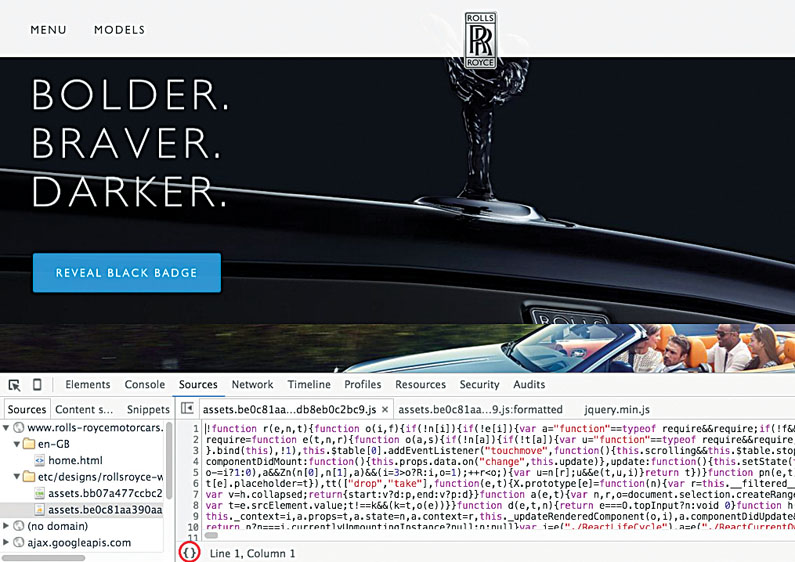Toggle the device mode phone icon
The image size is (795, 562).
point(37,385)
